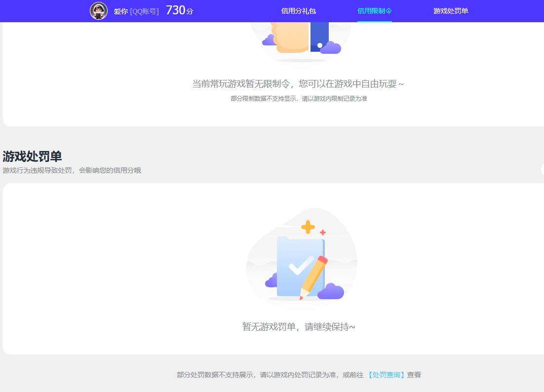Click the 游戏处罚单 section heading
Image resolution: width=544 pixels, height=392 pixels.
point(32,157)
